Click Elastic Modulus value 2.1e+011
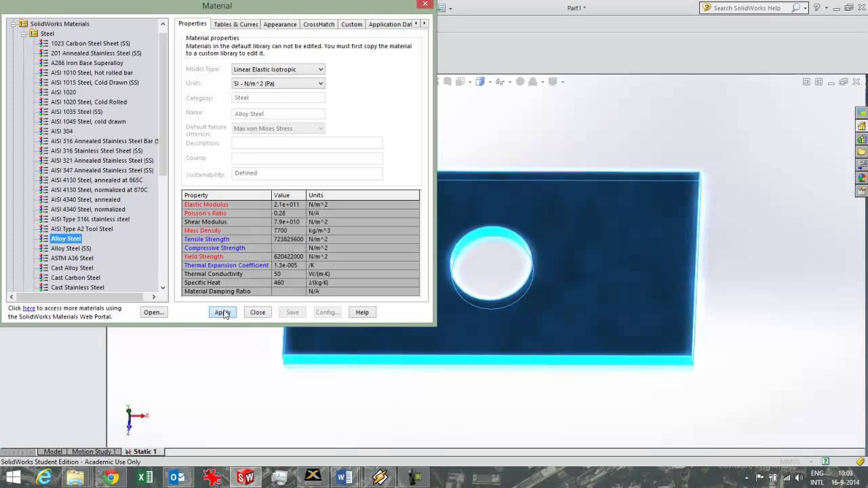Viewport: 868px width, 488px height. [x=288, y=205]
